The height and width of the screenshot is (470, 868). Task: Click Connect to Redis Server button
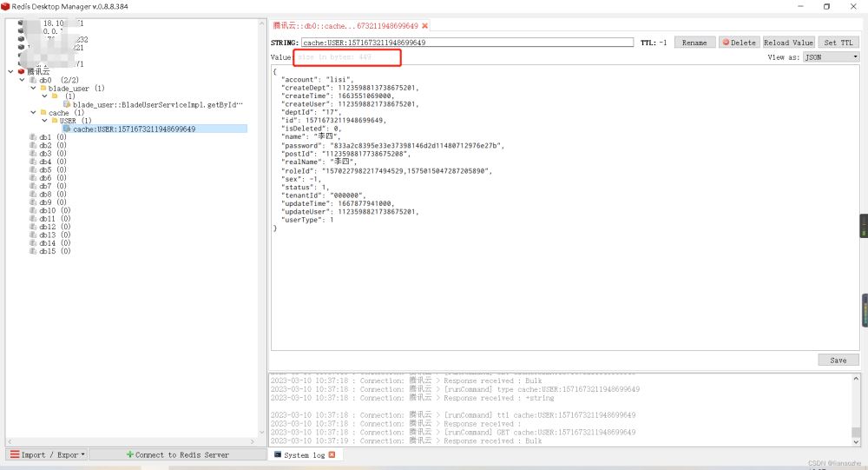pos(177,454)
